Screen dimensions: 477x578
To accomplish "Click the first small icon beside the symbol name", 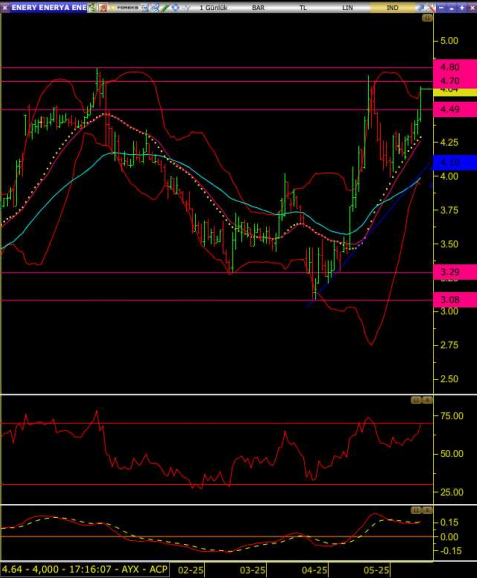I will [92, 8].
